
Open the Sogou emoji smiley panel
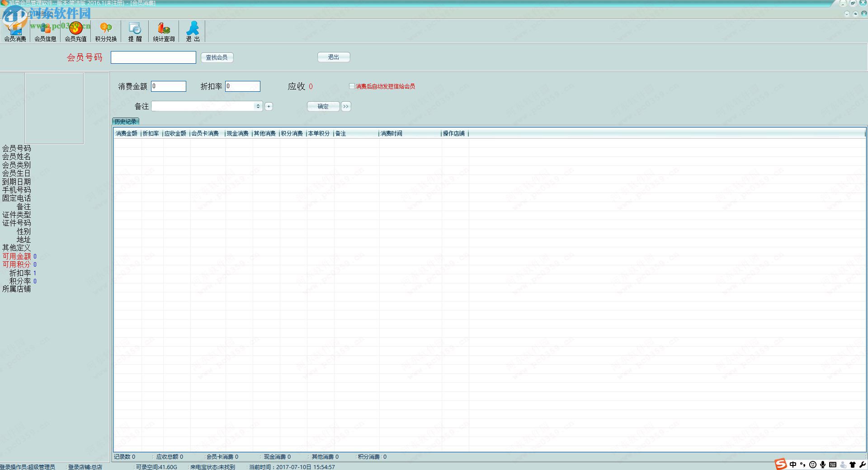coord(813,465)
